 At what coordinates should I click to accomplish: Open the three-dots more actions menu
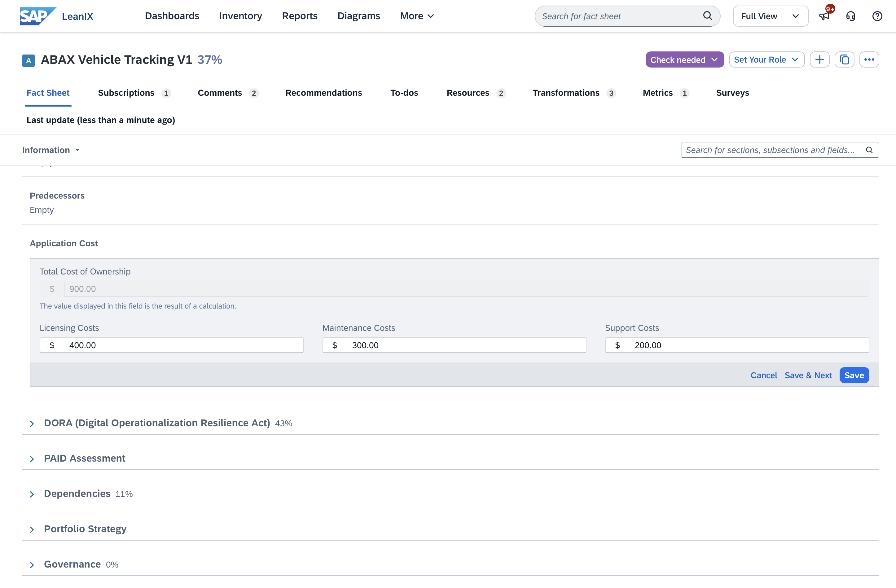[869, 59]
